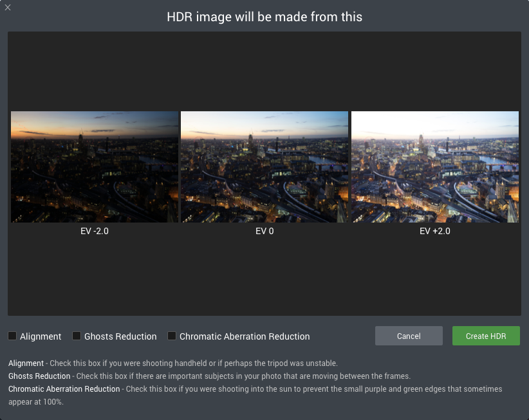Click the Chromatic Aberration Reduction label text

point(245,336)
